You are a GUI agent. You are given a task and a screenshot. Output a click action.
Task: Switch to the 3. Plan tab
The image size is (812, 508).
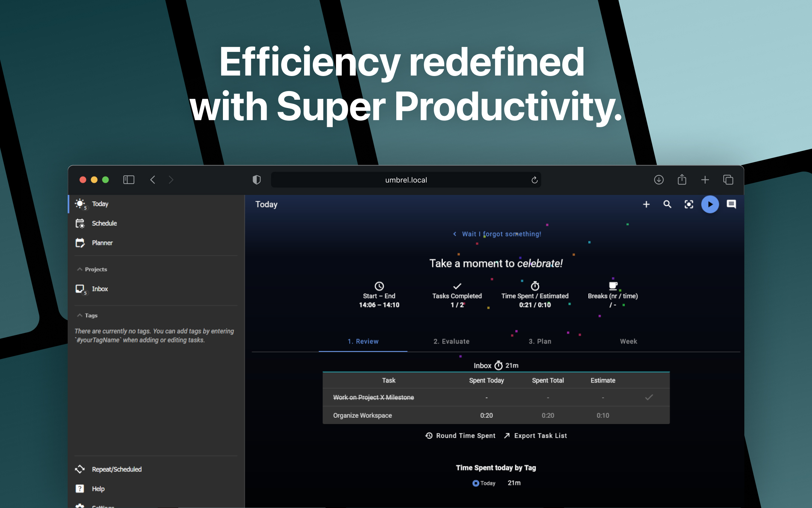[540, 341]
